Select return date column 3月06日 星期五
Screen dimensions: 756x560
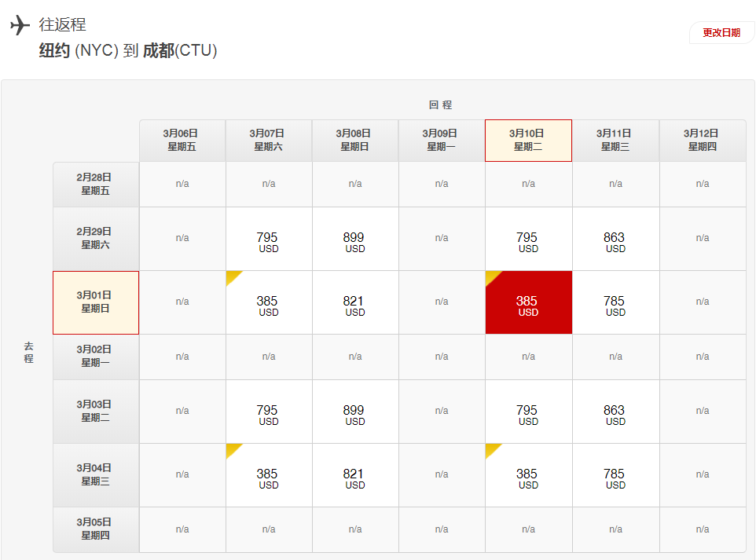182,141
